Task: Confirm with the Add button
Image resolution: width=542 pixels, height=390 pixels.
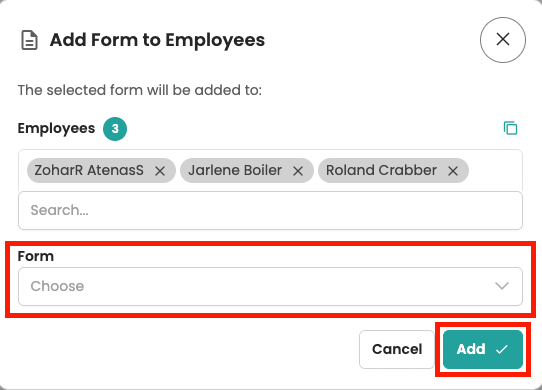Action: coord(483,349)
